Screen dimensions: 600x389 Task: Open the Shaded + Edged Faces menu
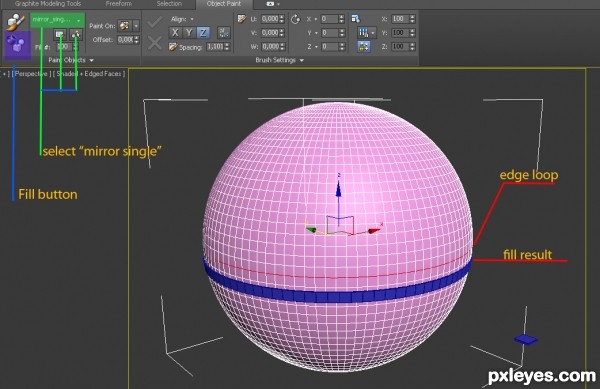(x=89, y=74)
